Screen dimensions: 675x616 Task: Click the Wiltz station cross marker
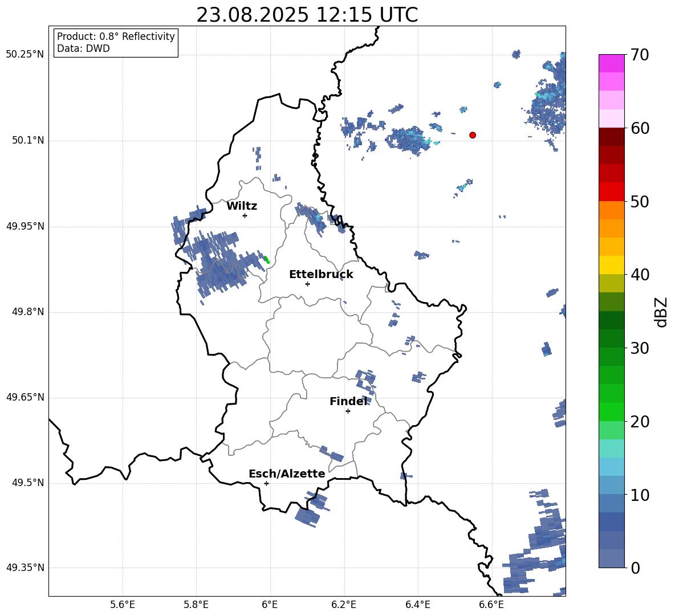245,215
